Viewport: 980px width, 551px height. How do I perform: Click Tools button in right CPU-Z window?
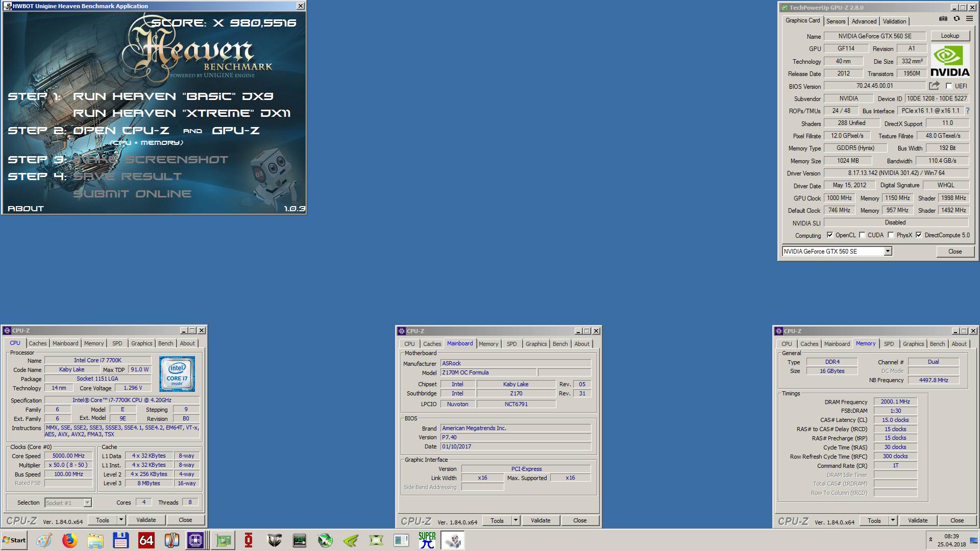click(x=874, y=520)
